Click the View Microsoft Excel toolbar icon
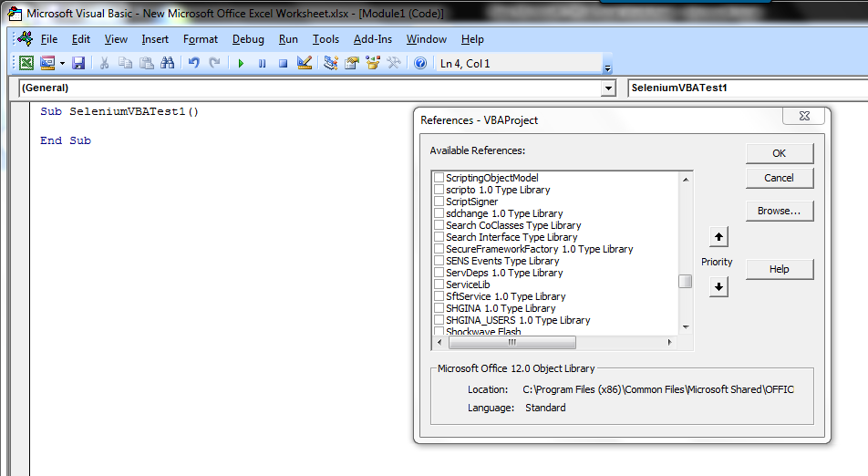 [x=26, y=63]
